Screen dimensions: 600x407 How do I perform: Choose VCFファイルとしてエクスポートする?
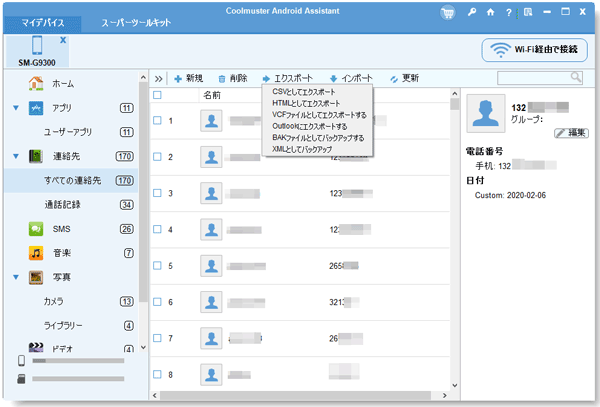click(x=318, y=115)
